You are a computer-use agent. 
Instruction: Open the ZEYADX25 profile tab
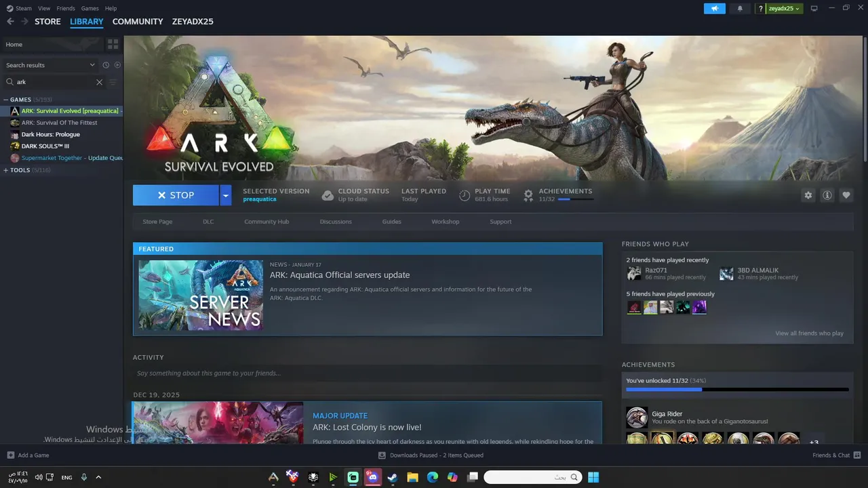pos(193,22)
